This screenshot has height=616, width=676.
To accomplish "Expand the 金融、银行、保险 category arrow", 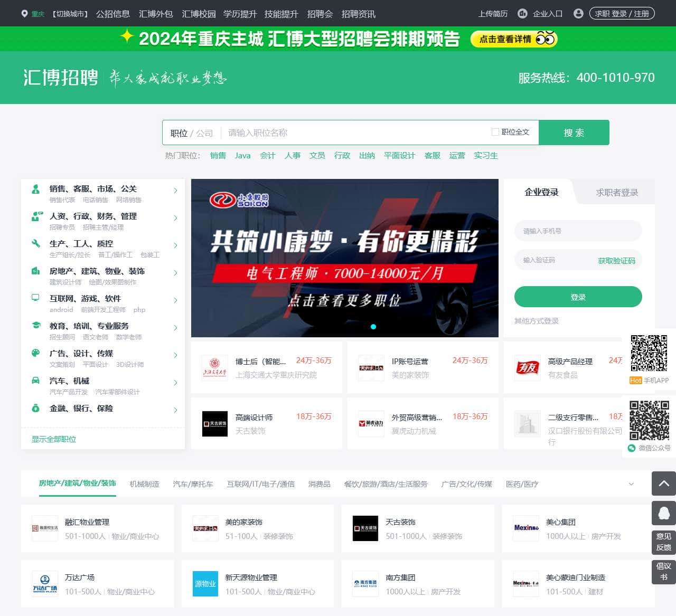I will pyautogui.click(x=175, y=410).
